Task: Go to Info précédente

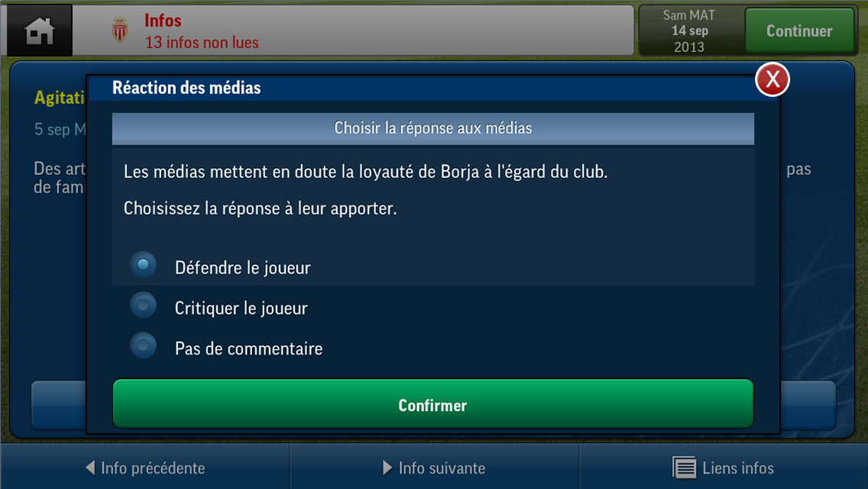Action: coord(145,468)
